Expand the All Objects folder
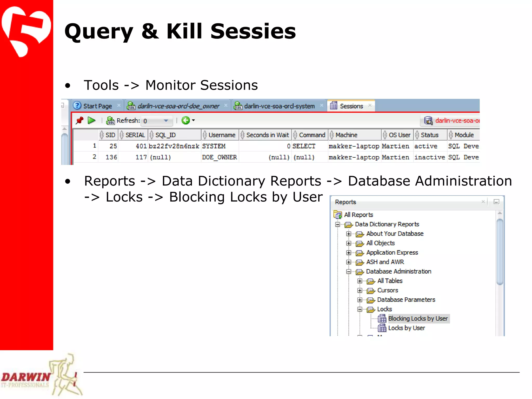The width and height of the screenshot is (532, 399). [x=349, y=243]
